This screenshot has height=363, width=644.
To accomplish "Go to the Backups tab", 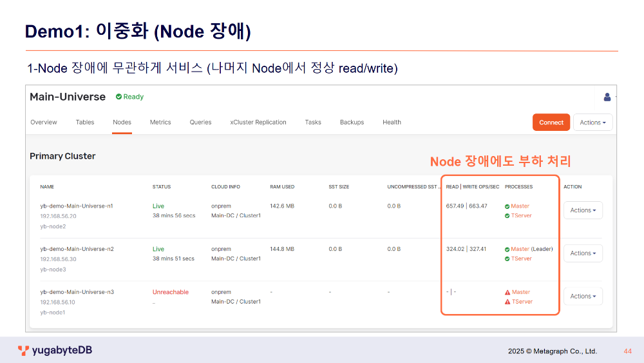I will [x=352, y=123].
